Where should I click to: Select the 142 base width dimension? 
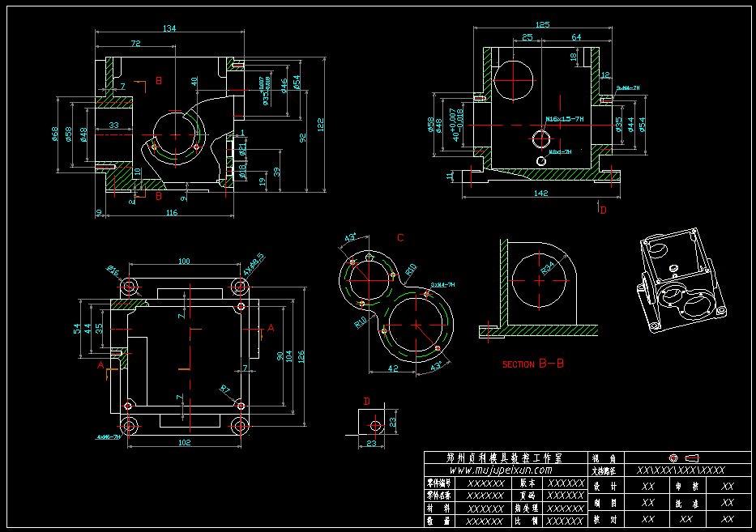point(541,193)
